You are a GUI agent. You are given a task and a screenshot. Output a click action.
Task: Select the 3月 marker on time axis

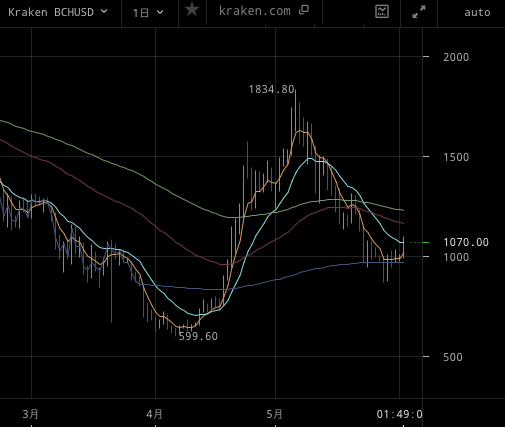click(x=30, y=414)
